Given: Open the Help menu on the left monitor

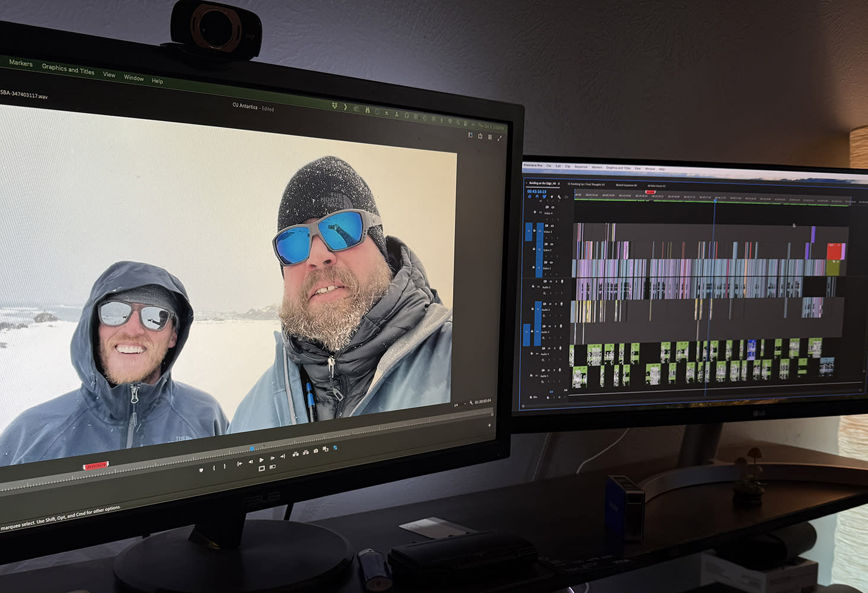Looking at the screenshot, I should [157, 81].
